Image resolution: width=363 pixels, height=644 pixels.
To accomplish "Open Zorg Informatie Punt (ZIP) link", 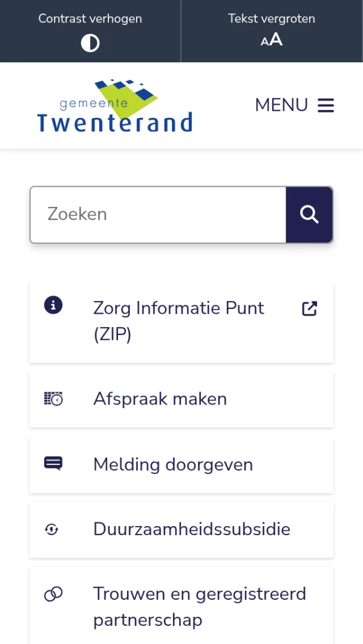I will pyautogui.click(x=179, y=321).
